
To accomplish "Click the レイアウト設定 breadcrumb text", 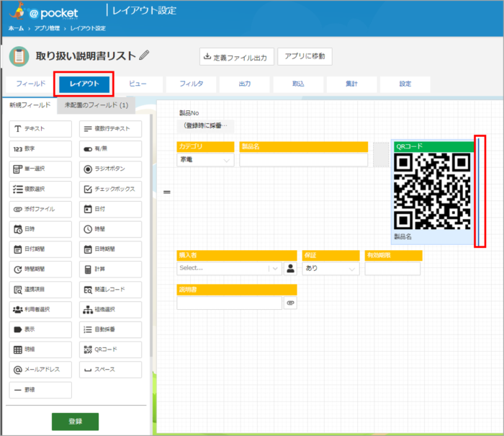I will pos(88,28).
